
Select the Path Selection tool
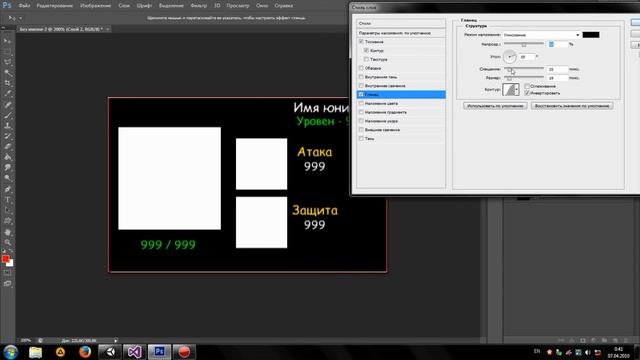(x=7, y=210)
